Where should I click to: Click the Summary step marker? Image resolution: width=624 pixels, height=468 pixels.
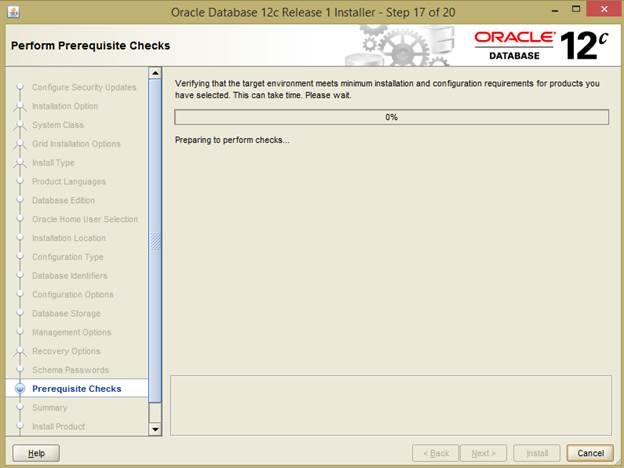(20, 408)
